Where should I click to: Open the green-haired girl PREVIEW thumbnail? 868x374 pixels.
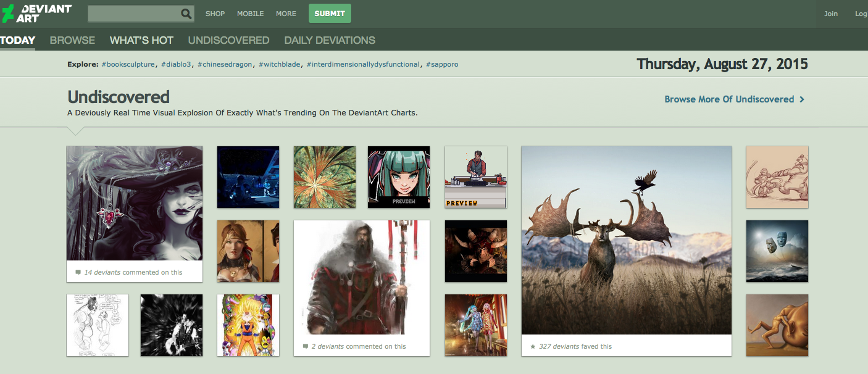coord(398,177)
